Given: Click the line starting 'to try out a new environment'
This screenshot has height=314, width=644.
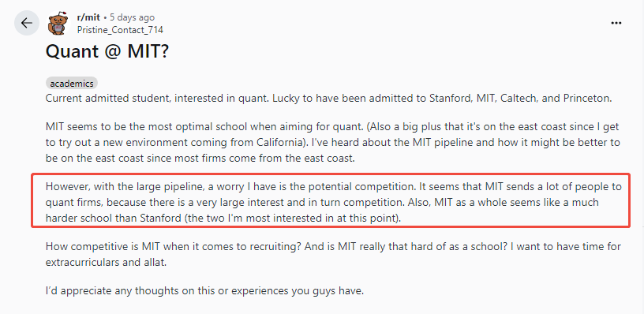Looking at the screenshot, I should click(333, 143).
